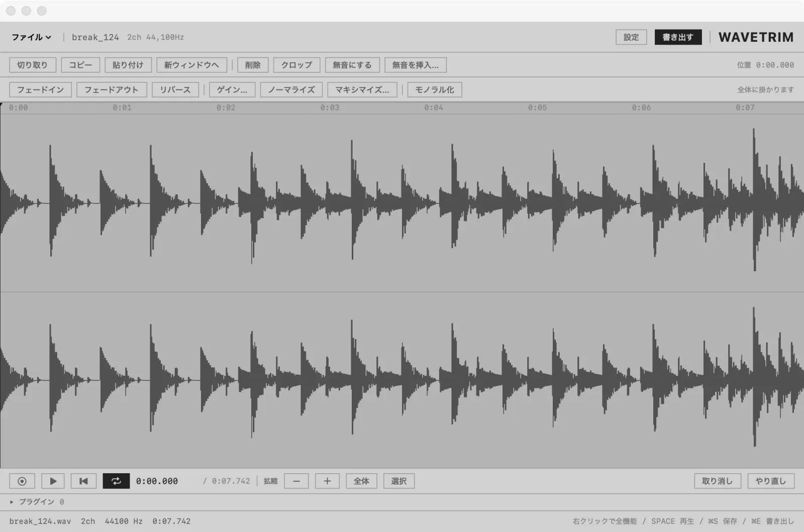This screenshot has height=532, width=804.
Task: Click 取り消し to undo
Action: click(x=718, y=481)
